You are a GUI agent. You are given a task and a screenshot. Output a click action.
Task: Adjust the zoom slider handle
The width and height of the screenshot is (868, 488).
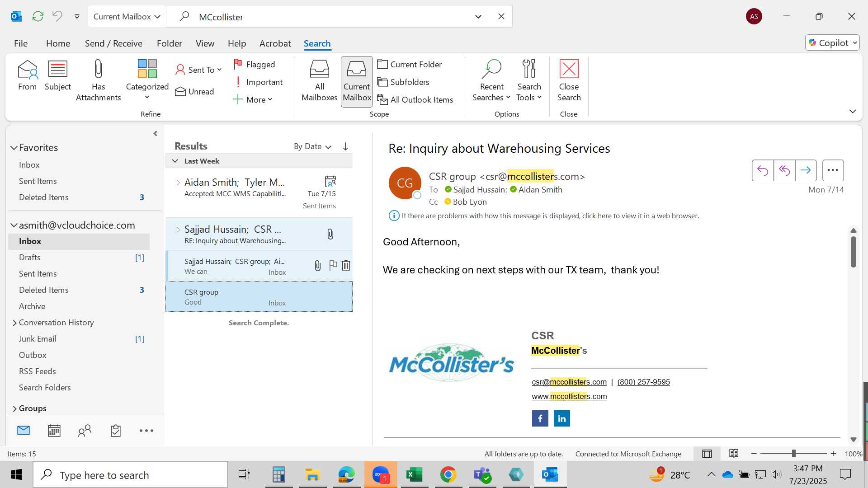coord(793,453)
